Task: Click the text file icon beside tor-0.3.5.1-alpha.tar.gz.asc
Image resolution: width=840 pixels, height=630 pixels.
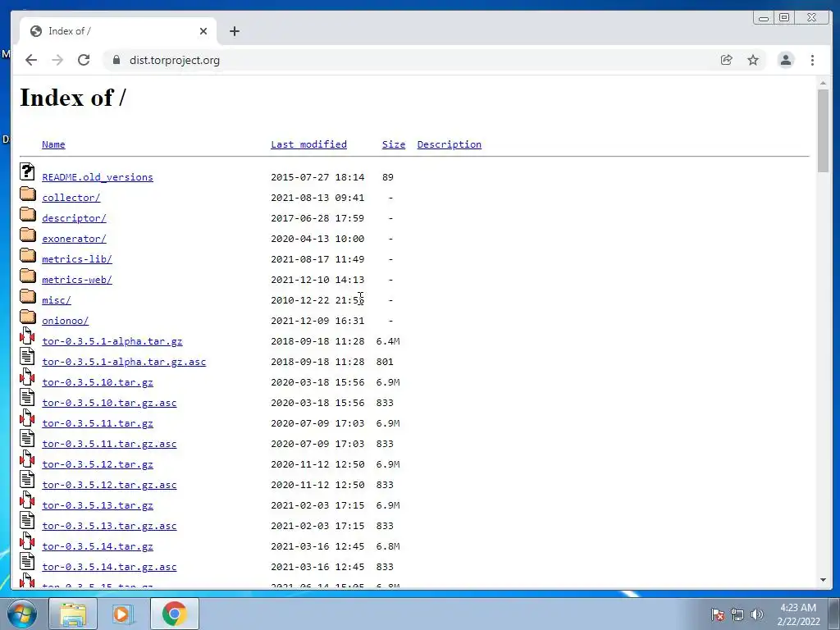Action: (27, 356)
